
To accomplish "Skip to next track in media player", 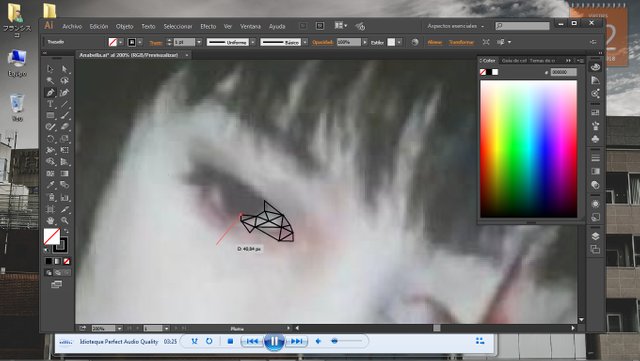I will pyautogui.click(x=296, y=341).
